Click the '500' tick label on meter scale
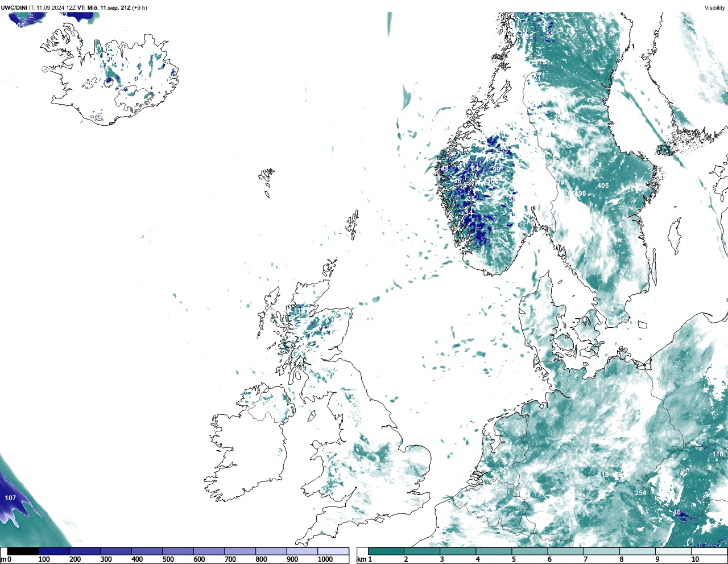728x564 pixels. (168, 559)
